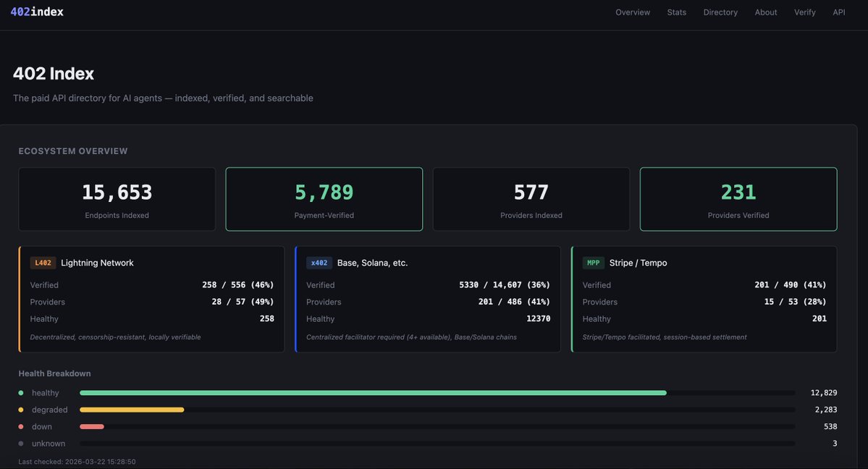Click the unknown count of 3
Viewport: 868px width, 469px height.
click(835, 444)
